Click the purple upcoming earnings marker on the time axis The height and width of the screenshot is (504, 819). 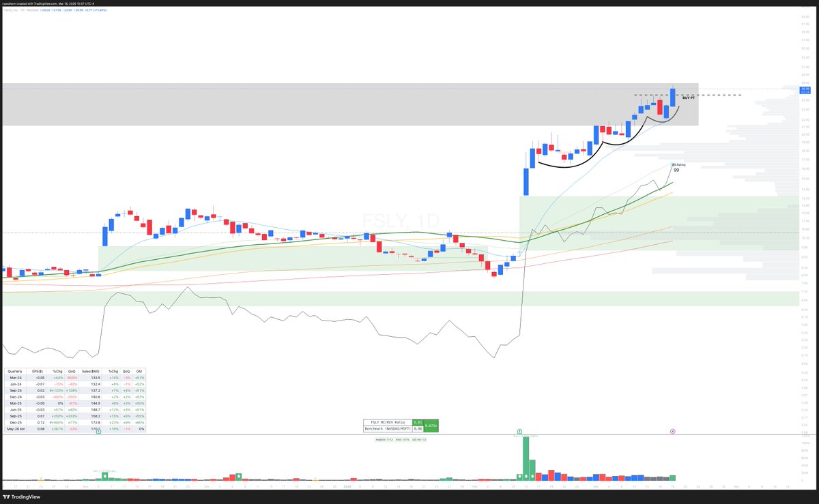pos(672,431)
